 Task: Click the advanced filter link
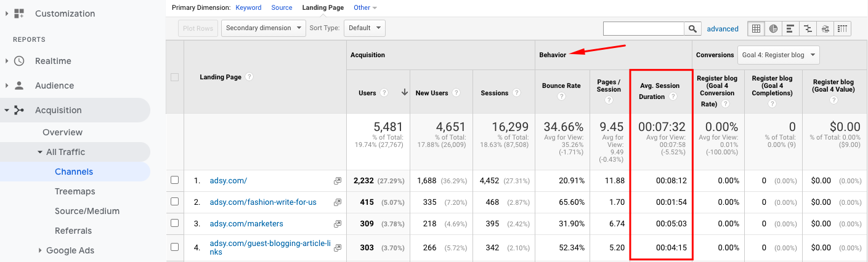pos(722,29)
